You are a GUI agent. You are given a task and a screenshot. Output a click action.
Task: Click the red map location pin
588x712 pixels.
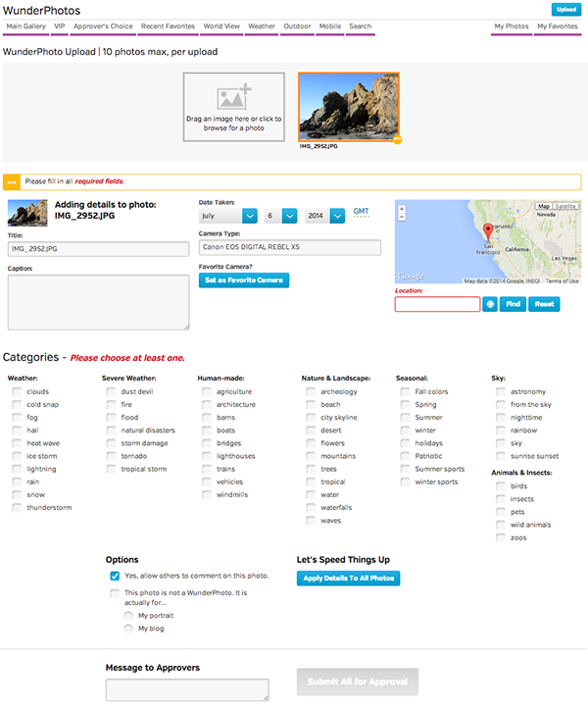coord(488,231)
